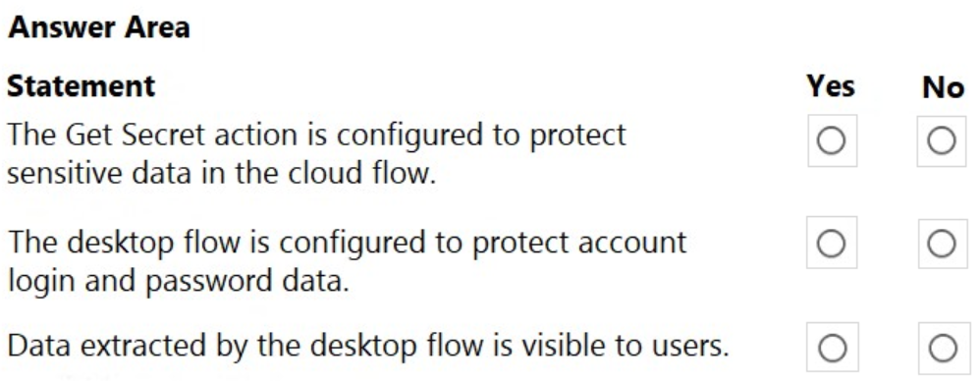This screenshot has height=381, width=980.
Task: Select No for the Get Secret action statement
Action: pyautogui.click(x=942, y=141)
